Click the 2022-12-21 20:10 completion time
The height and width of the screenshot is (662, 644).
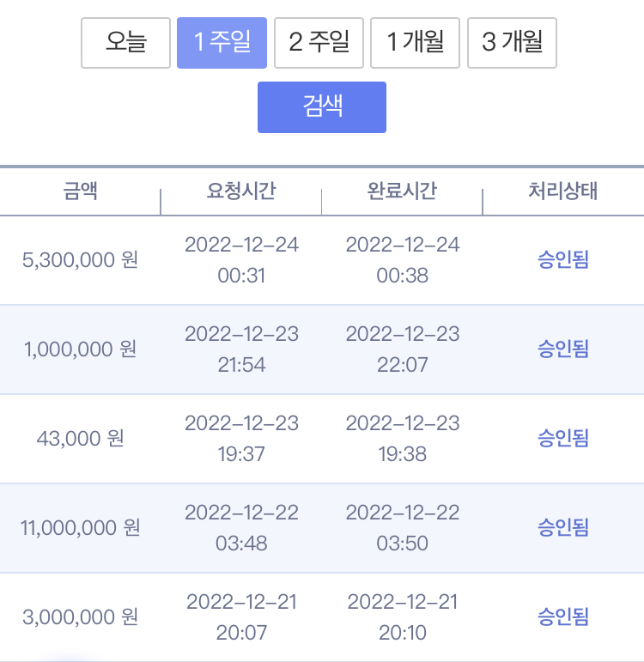click(x=403, y=616)
